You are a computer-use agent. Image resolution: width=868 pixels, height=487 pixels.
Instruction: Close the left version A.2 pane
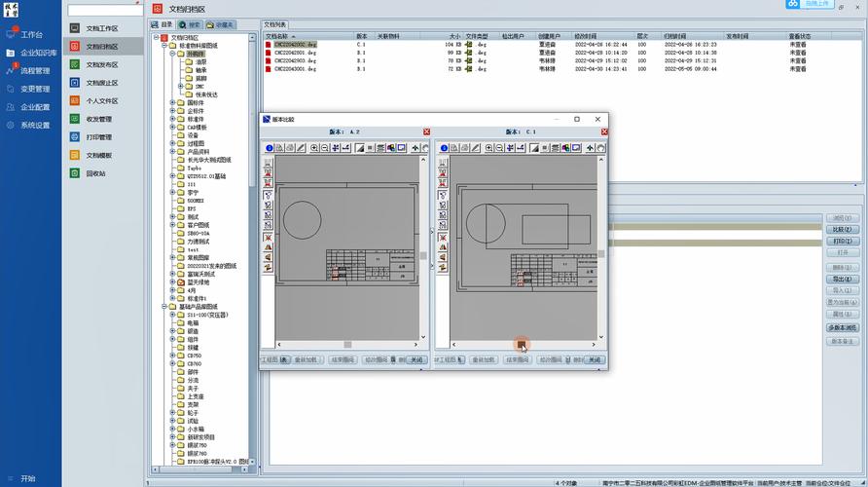pos(426,131)
